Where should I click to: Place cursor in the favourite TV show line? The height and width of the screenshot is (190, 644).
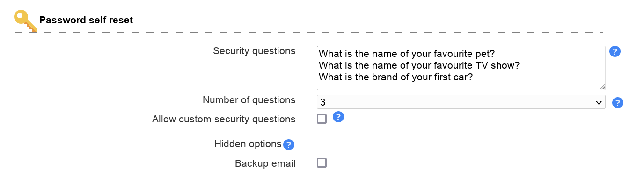coord(419,65)
